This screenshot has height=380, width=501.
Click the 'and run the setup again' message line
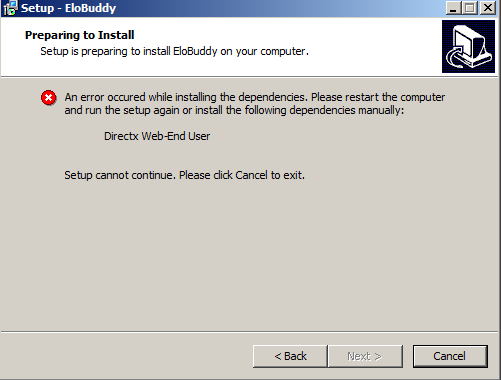(234, 110)
